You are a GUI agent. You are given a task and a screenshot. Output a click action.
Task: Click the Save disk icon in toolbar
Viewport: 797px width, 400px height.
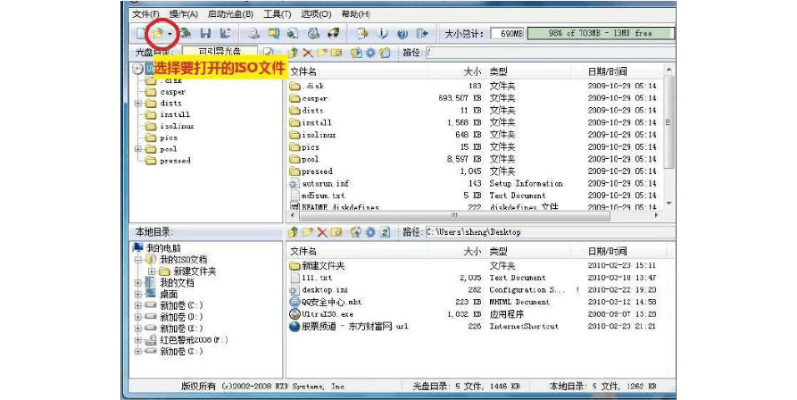(205, 34)
